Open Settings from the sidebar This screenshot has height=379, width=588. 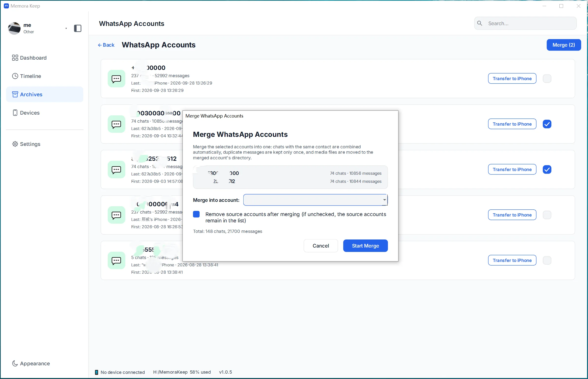[x=44, y=144]
